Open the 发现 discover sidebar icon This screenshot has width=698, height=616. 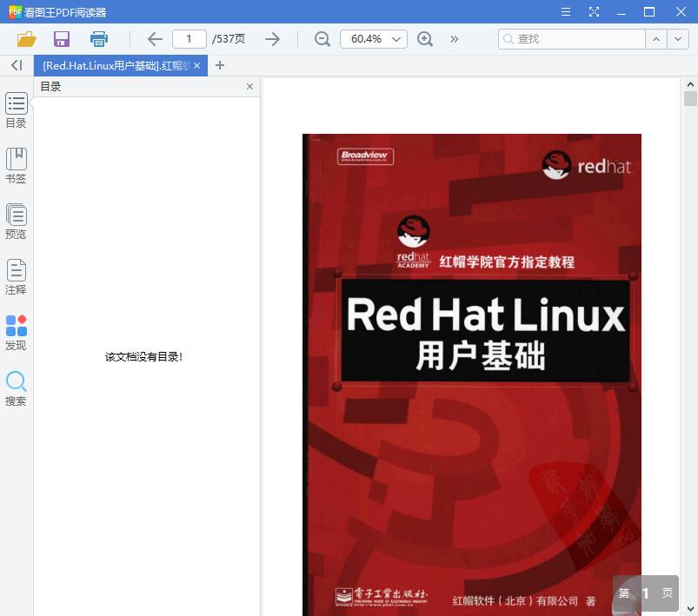[x=16, y=333]
